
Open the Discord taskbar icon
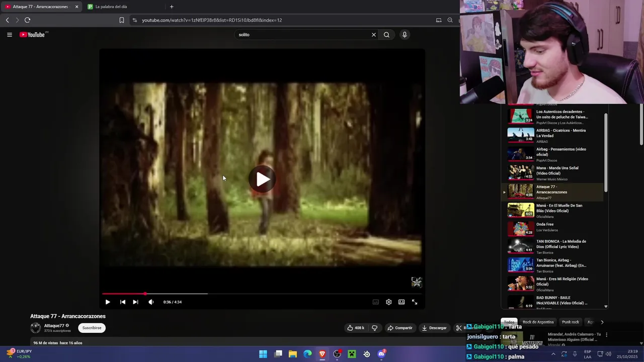pyautogui.click(x=381, y=354)
